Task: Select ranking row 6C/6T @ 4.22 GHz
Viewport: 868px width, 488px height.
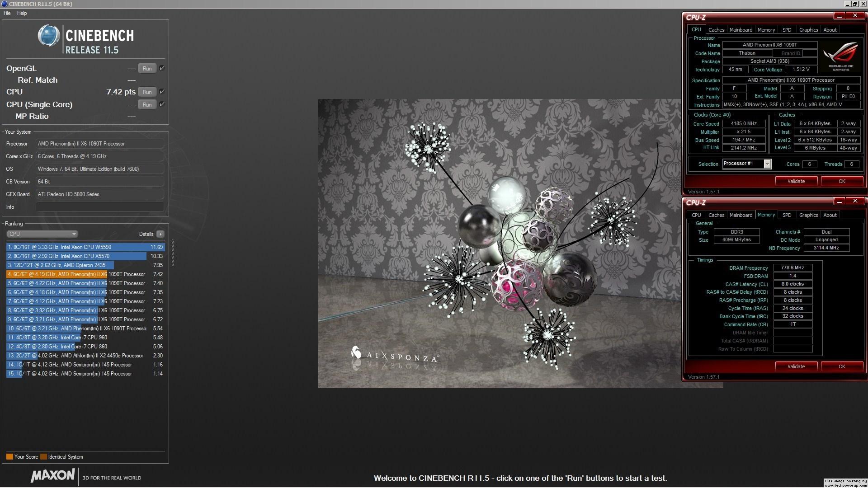Action: [85, 283]
